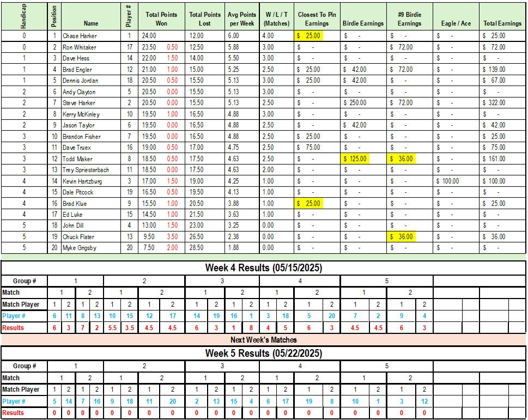This screenshot has width=528, height=420.
Task: Click the rotated Handicap column header
Action: click(x=25, y=17)
